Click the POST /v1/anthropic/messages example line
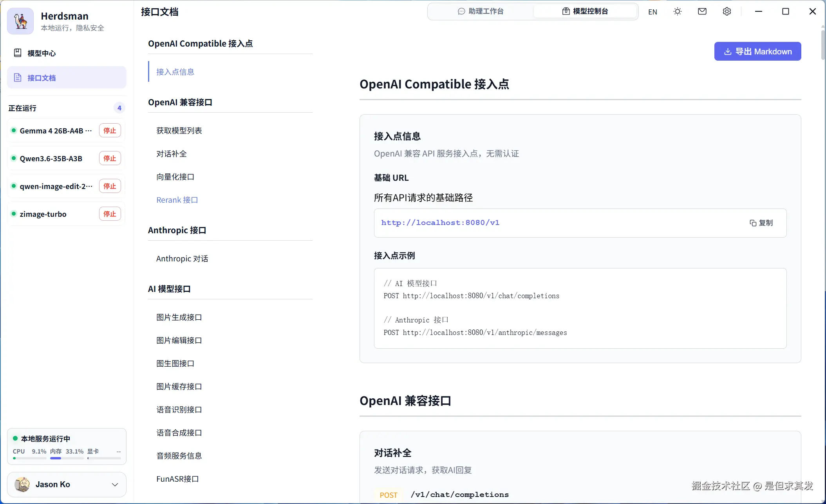 click(x=475, y=333)
